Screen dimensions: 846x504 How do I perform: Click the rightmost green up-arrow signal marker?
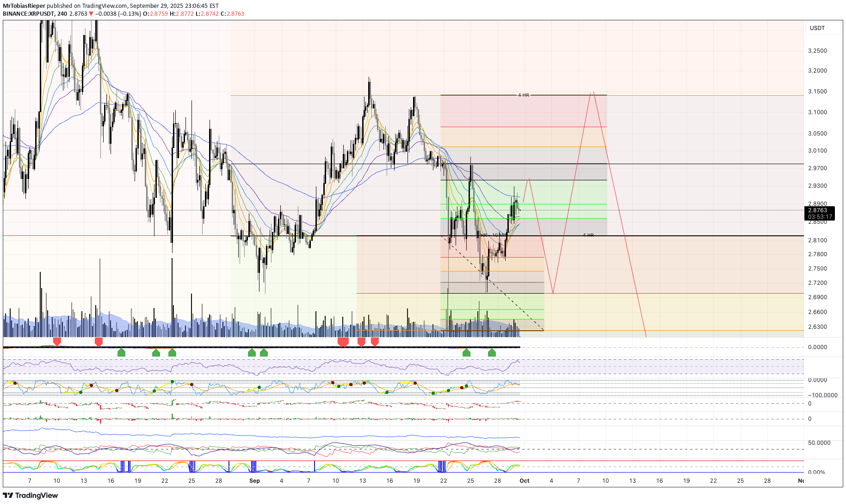[492, 353]
